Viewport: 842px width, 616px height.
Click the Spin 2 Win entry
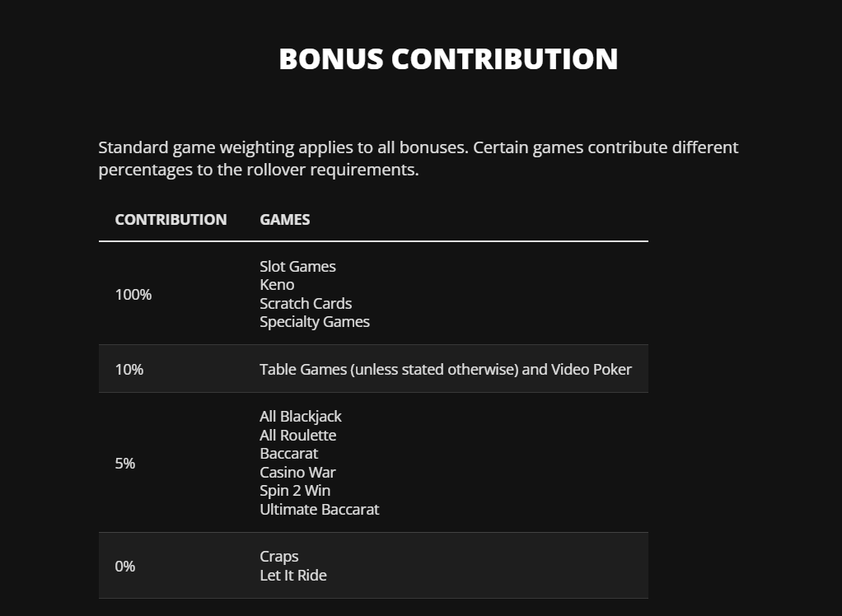(x=295, y=491)
